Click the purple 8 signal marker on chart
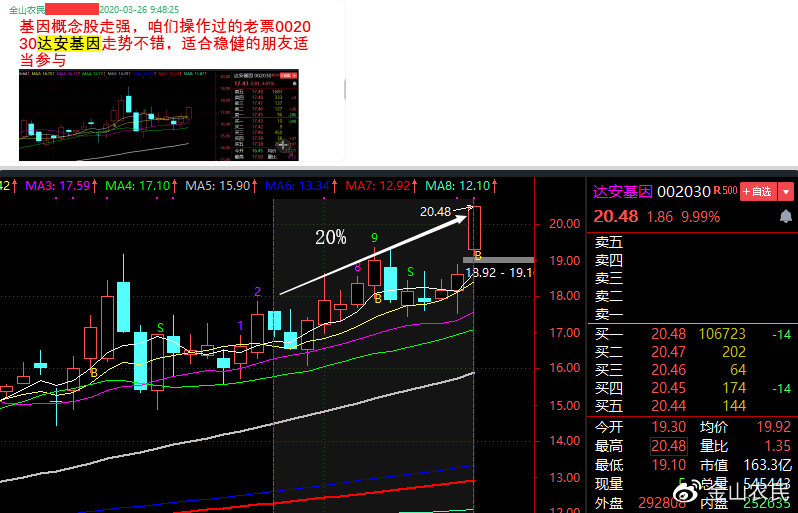Viewport: 798px width, 513px height. [x=357, y=267]
